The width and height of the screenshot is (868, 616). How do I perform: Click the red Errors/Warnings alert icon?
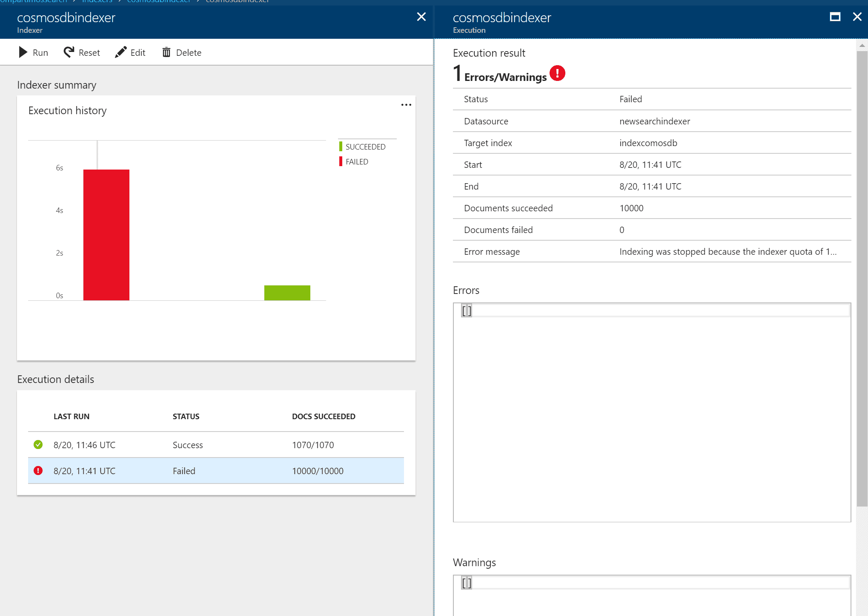(x=557, y=73)
